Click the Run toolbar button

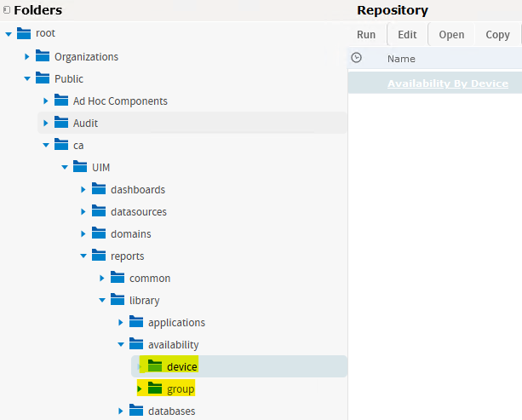point(366,35)
